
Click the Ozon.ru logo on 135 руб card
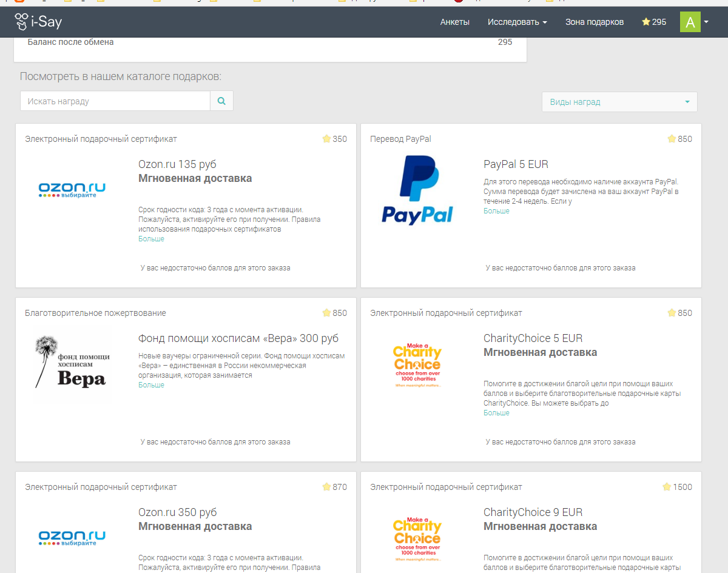coord(72,190)
